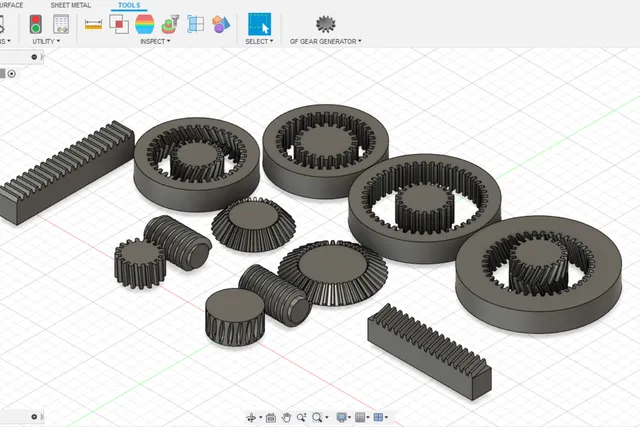The width and height of the screenshot is (640, 427).
Task: Click the Fit zoom window icon
Action: (x=317, y=417)
